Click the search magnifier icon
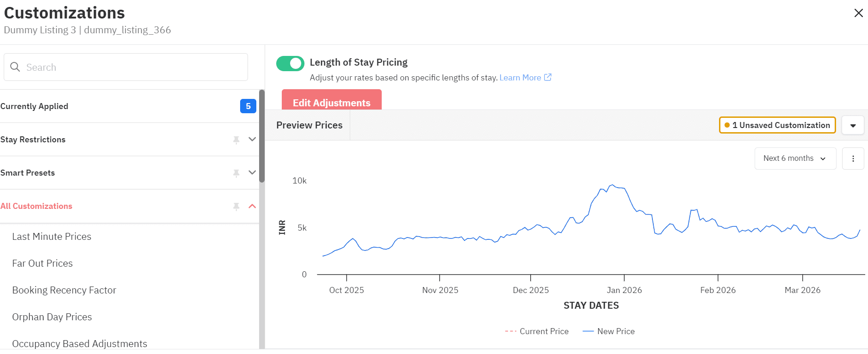 click(x=15, y=67)
